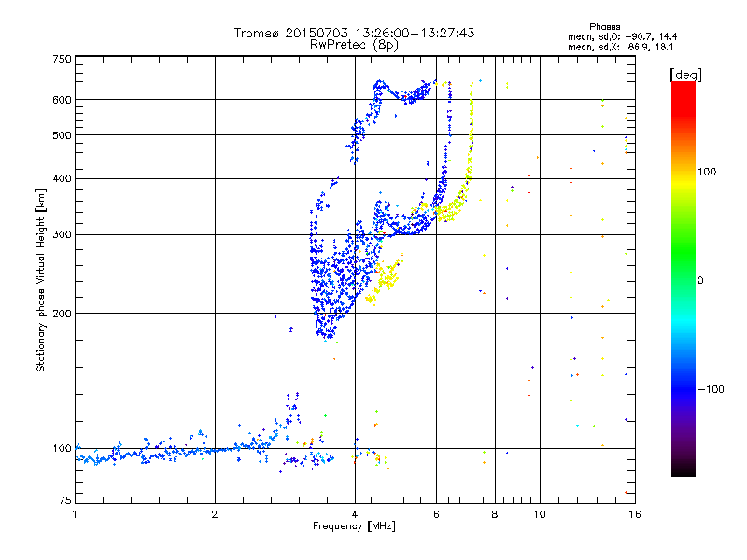Click the '[deg]' label above the color bar
Image resolution: width=747 pixels, height=560 pixels.
click(x=685, y=75)
